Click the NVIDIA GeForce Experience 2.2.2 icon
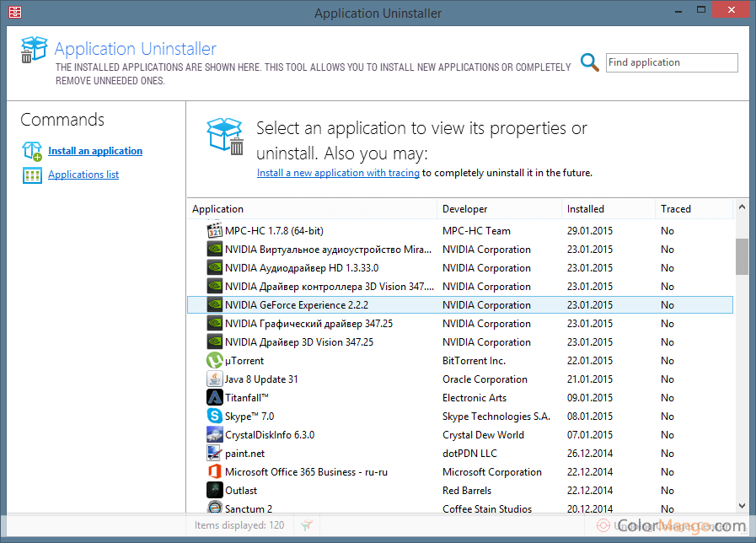This screenshot has height=543, width=756. click(215, 304)
